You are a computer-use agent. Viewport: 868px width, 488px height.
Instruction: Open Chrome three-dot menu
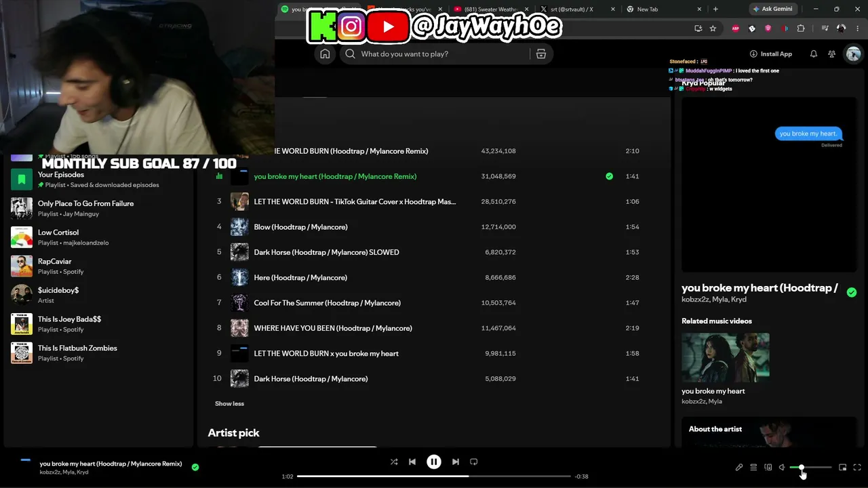(x=856, y=28)
